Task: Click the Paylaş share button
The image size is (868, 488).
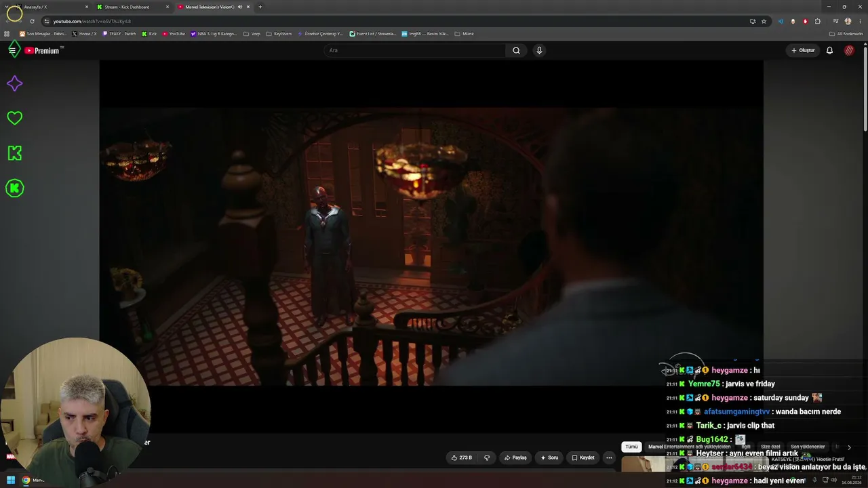Action: pyautogui.click(x=515, y=457)
